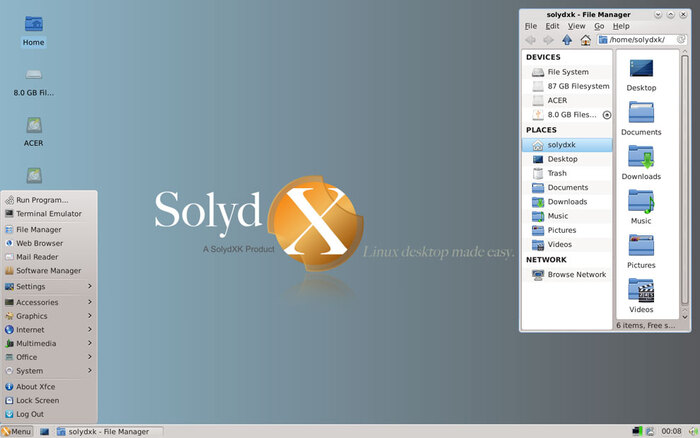Go to parent folder using up arrow
Image resolution: width=700 pixels, height=438 pixels.
click(567, 40)
